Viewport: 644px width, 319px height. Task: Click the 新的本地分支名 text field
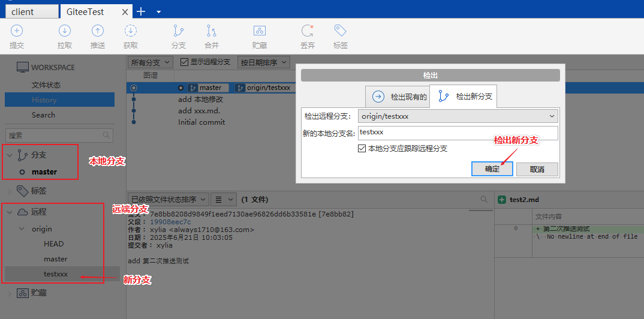click(x=458, y=133)
